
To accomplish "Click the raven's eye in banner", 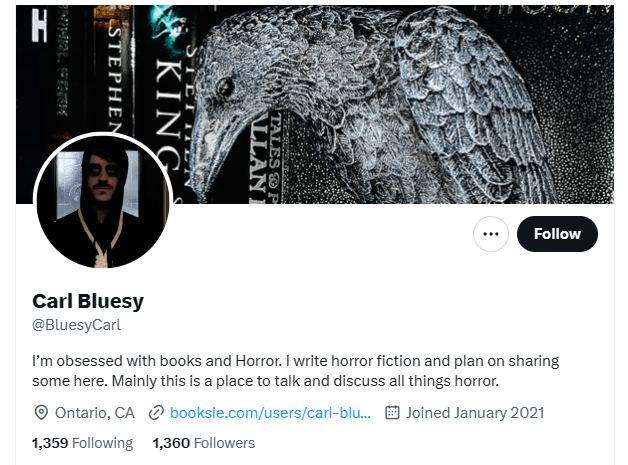I will pos(225,87).
